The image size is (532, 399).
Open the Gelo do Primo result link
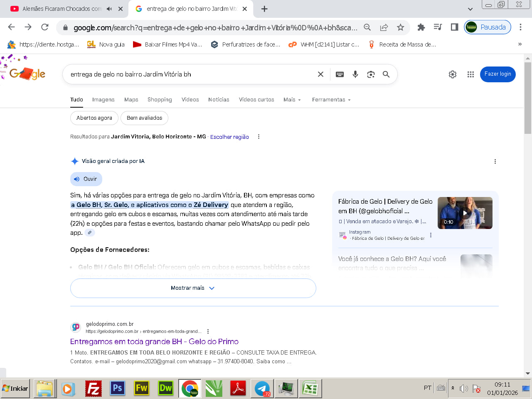[154, 342]
